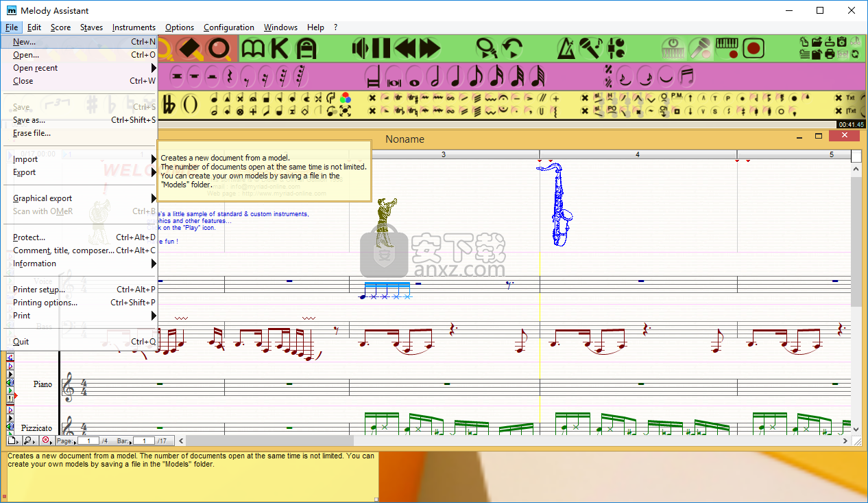868x503 pixels.
Task: Open the Configuration menu
Action: pyautogui.click(x=229, y=27)
